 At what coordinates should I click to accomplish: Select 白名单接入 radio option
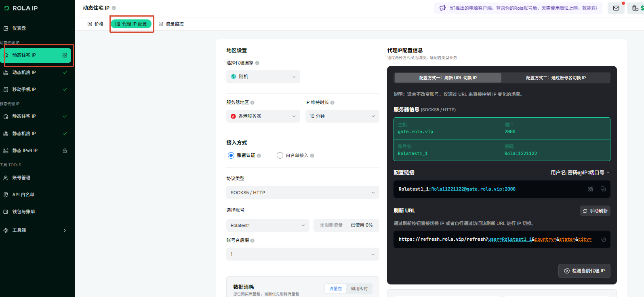click(x=280, y=155)
